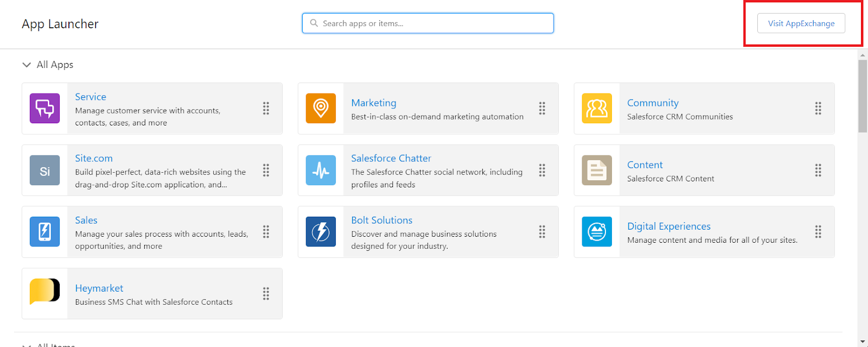
Task: Click 'Business SMS Chat with Salesforce Contacts' text
Action: click(x=154, y=302)
